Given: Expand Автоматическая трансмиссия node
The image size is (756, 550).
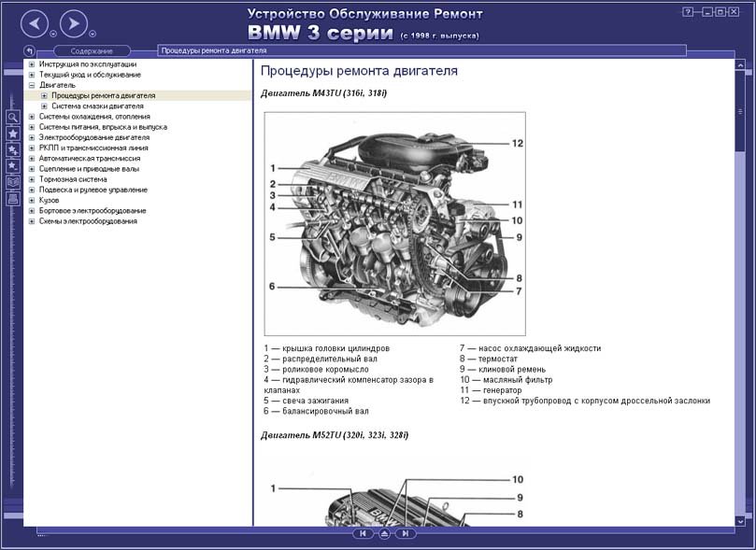Looking at the screenshot, I should click(32, 159).
